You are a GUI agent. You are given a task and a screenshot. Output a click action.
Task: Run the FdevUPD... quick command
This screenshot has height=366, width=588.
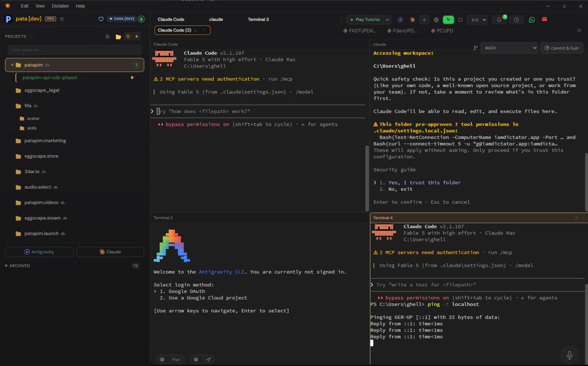tap(402, 31)
